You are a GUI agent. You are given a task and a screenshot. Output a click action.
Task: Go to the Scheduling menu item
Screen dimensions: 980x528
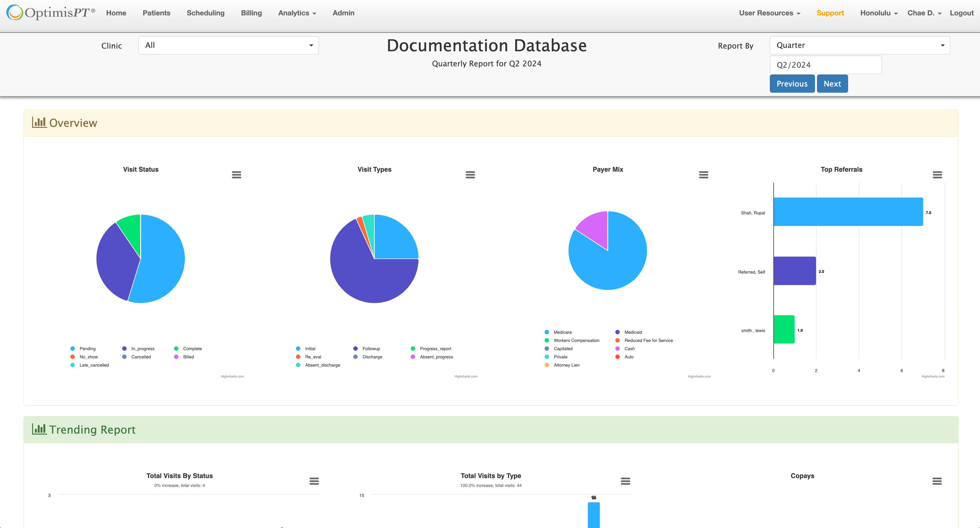(x=205, y=13)
